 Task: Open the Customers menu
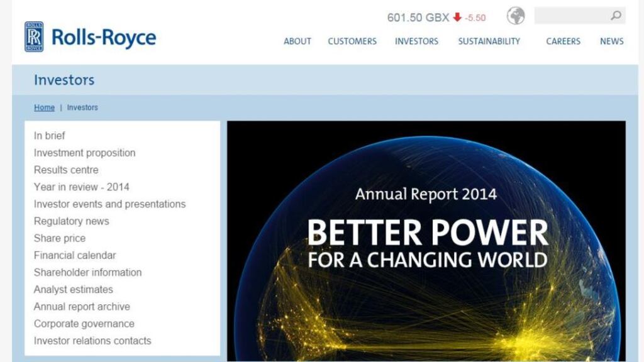tap(352, 41)
